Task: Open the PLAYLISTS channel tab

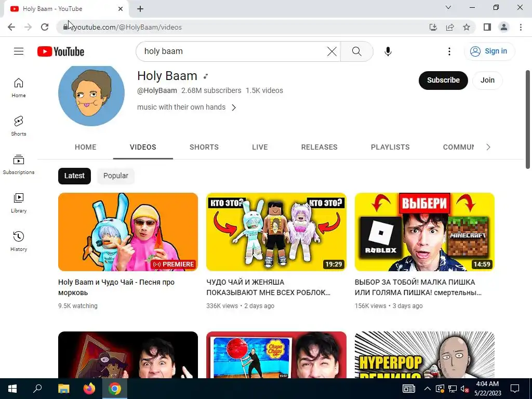Action: (390, 147)
